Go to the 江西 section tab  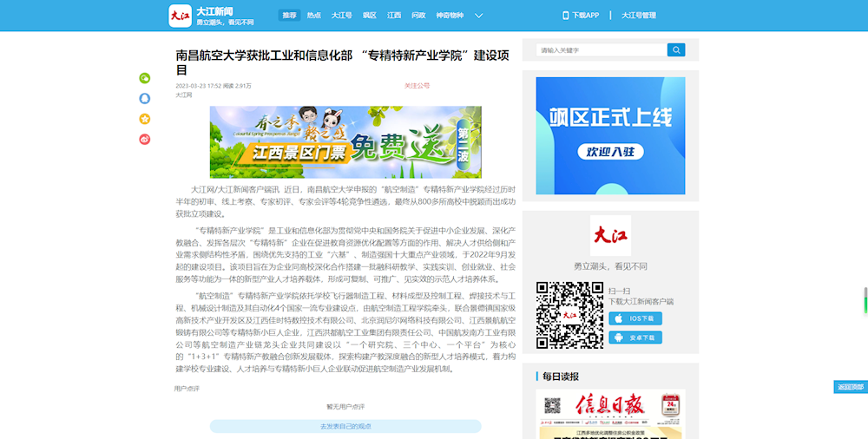click(x=394, y=16)
